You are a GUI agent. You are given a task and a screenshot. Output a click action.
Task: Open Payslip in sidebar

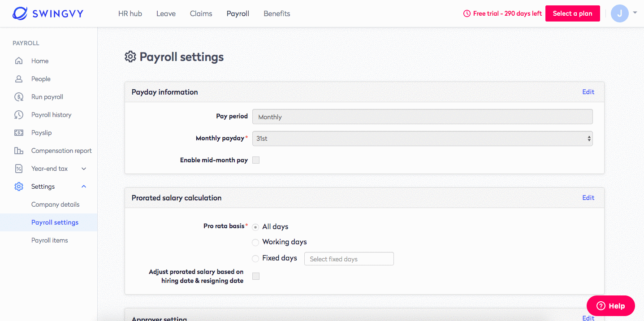click(x=41, y=133)
